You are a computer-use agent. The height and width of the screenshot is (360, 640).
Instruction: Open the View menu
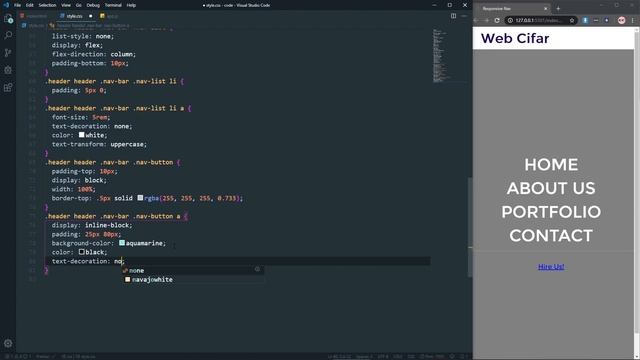pos(66,5)
